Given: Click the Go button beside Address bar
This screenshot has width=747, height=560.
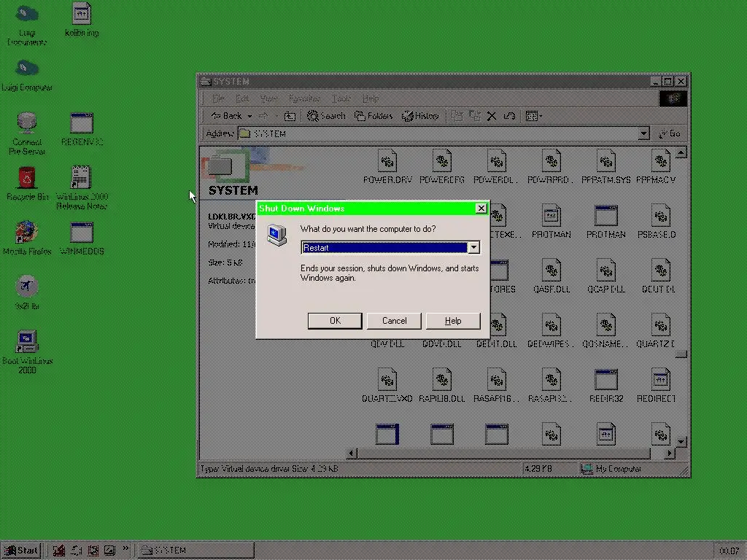Looking at the screenshot, I should [x=670, y=133].
